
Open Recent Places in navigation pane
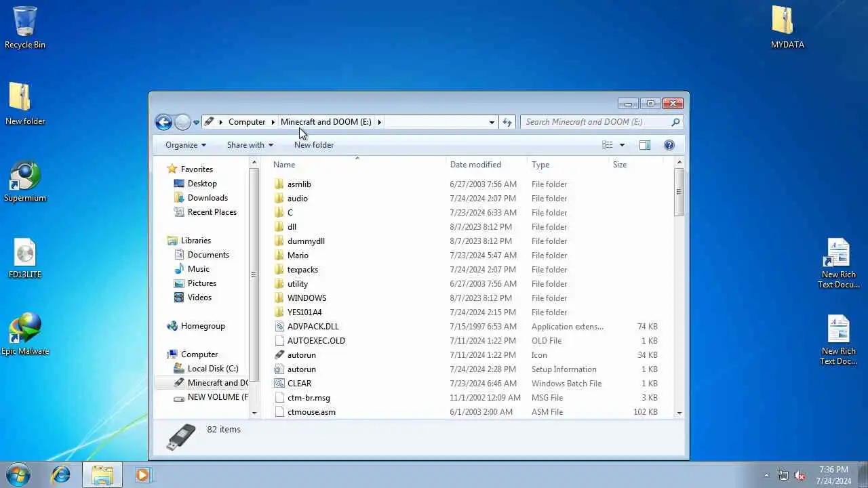[212, 212]
